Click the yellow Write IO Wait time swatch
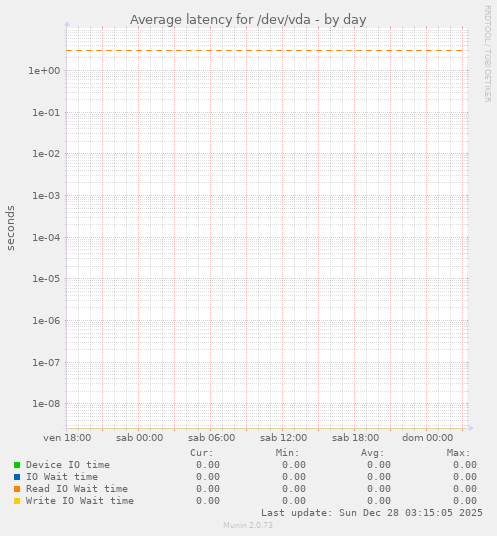Screen dimensions: 497x536 17,501
